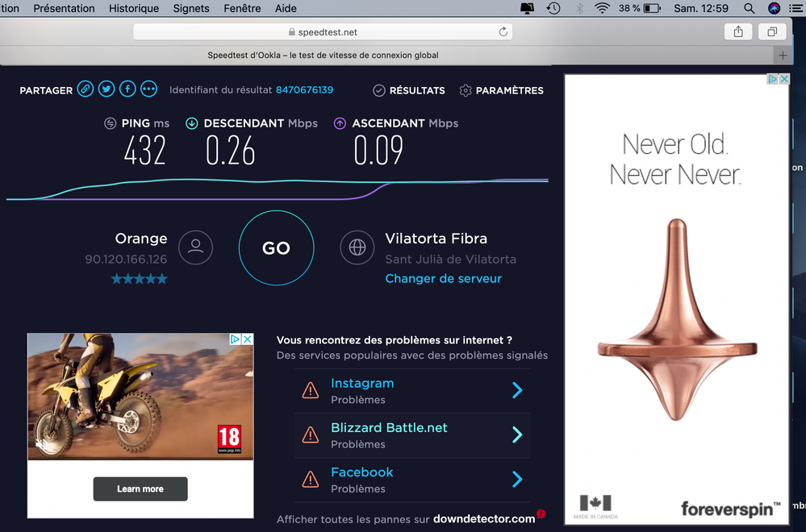
Task: Click the Time Machine menu bar icon
Action: click(x=553, y=8)
